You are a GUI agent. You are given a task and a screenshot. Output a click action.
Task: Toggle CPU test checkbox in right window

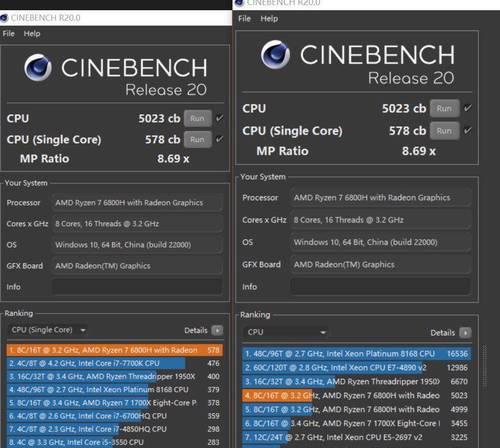click(x=468, y=108)
